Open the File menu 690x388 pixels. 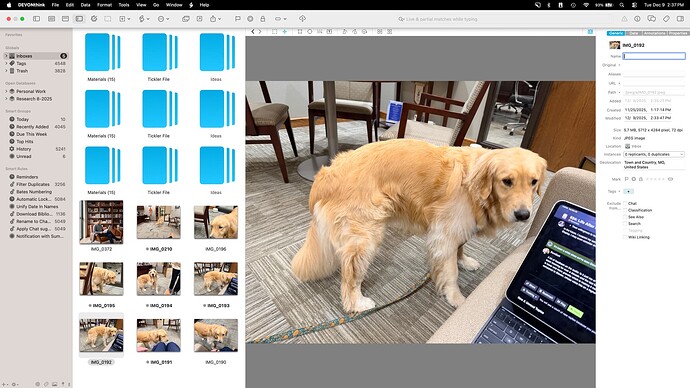coord(55,5)
